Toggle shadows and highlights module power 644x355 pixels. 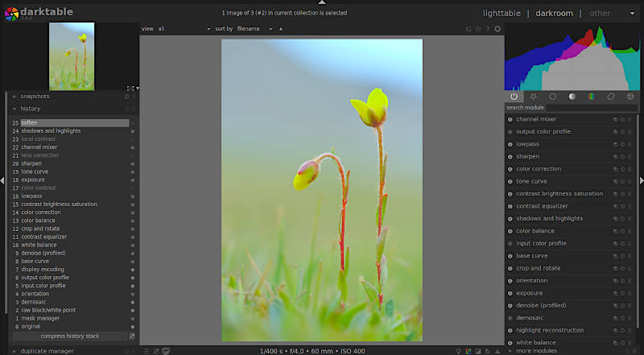pyautogui.click(x=510, y=219)
